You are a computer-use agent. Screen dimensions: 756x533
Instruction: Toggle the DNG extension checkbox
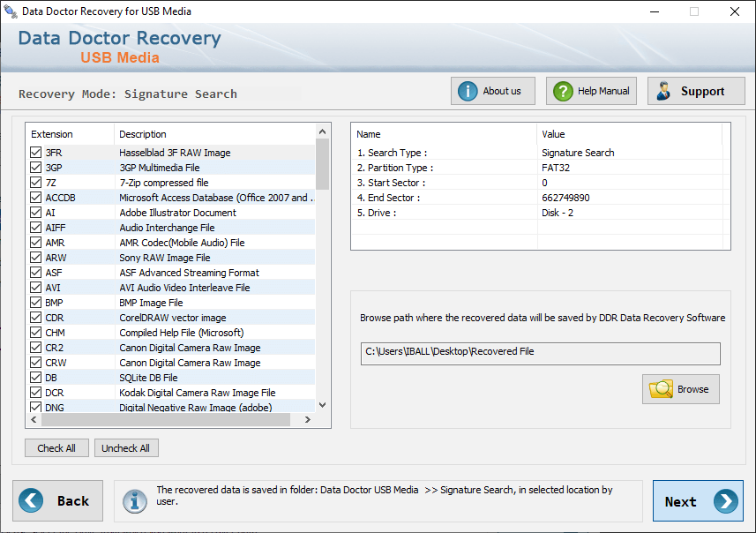tap(35, 407)
